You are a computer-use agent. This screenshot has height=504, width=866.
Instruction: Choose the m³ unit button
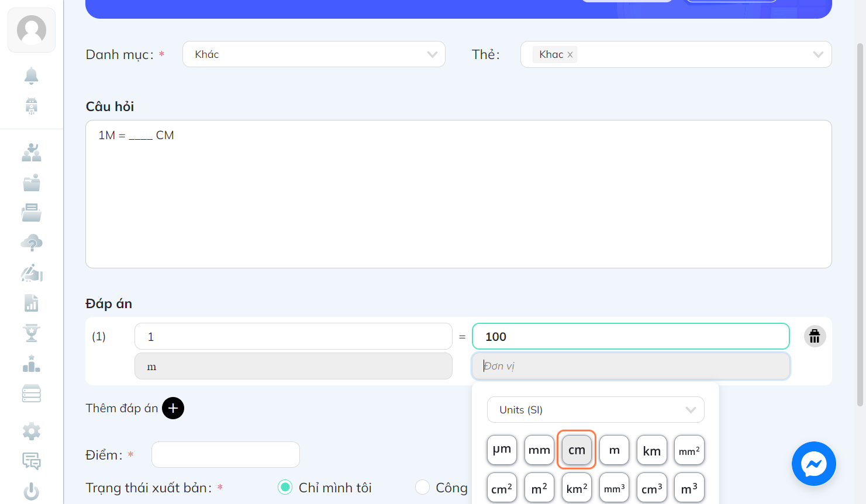(x=689, y=488)
